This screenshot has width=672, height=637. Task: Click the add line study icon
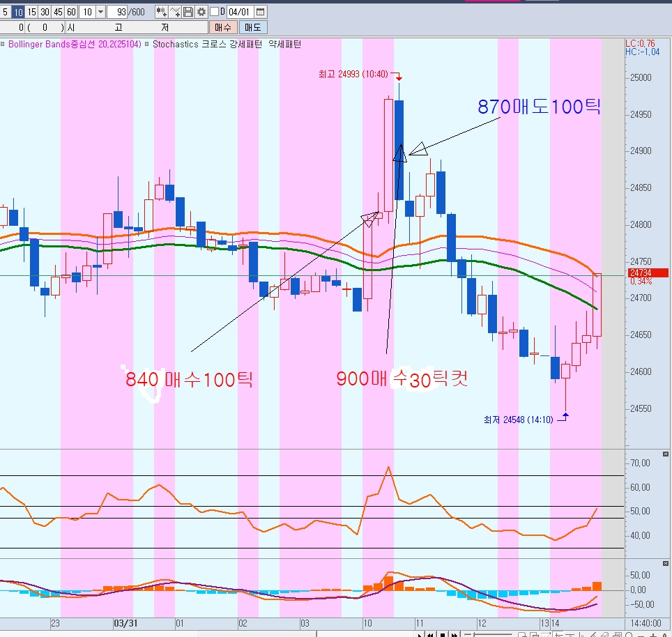click(174, 12)
